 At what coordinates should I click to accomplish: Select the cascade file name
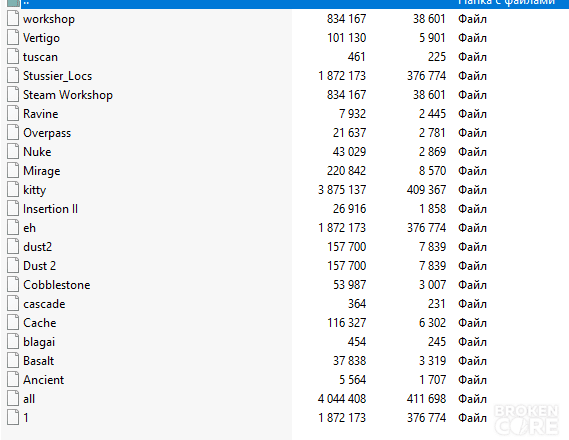click(x=44, y=304)
